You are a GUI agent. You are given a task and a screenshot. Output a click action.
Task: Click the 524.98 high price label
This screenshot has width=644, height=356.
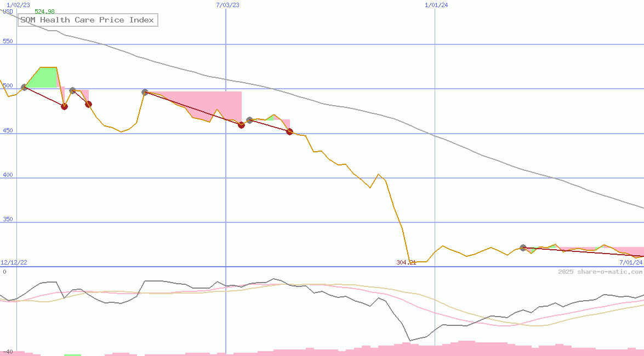44,12
